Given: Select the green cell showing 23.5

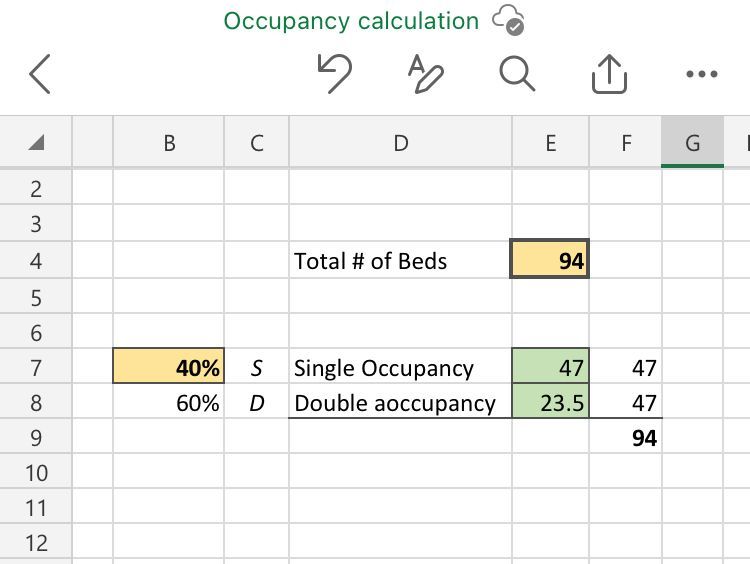Looking at the screenshot, I should (x=550, y=403).
